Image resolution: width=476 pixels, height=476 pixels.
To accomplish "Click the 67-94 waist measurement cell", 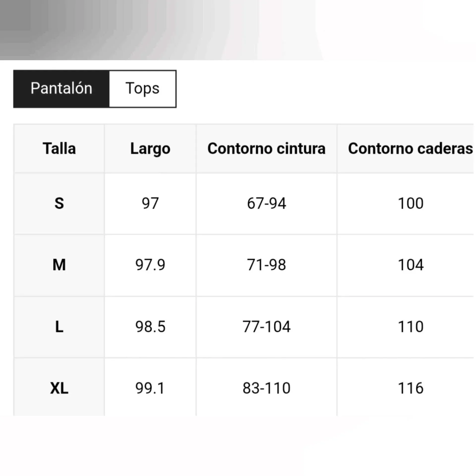I will pyautogui.click(x=266, y=203).
